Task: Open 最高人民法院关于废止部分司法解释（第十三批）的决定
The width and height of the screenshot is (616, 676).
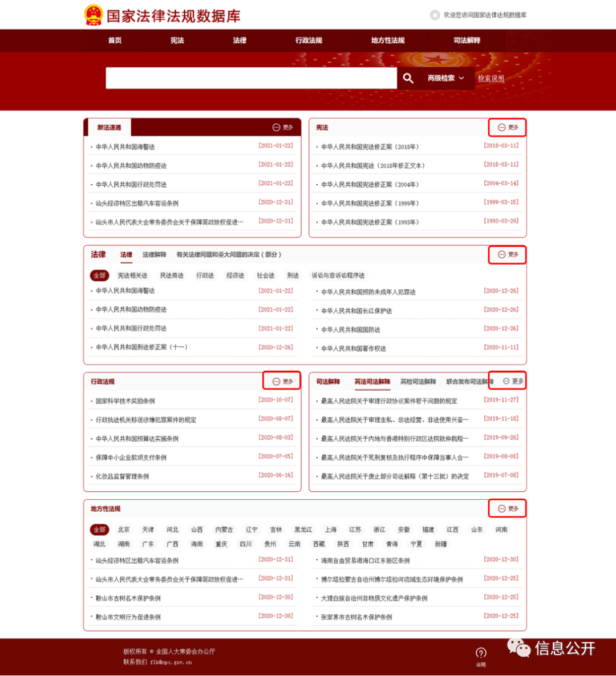Action: click(x=395, y=476)
